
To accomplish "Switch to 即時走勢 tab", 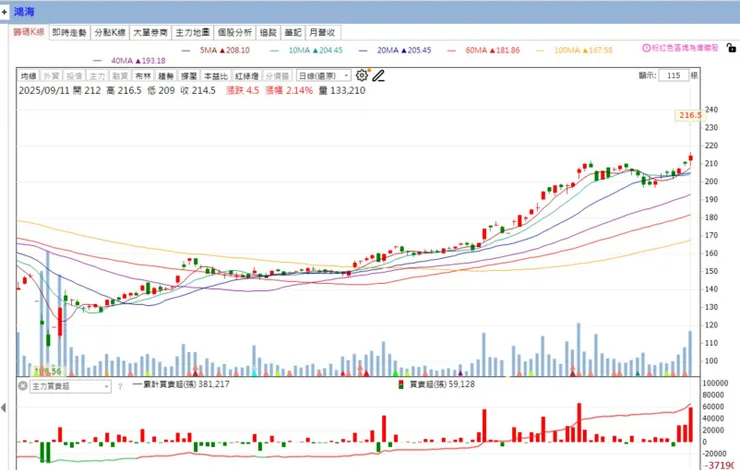I will pos(69,33).
